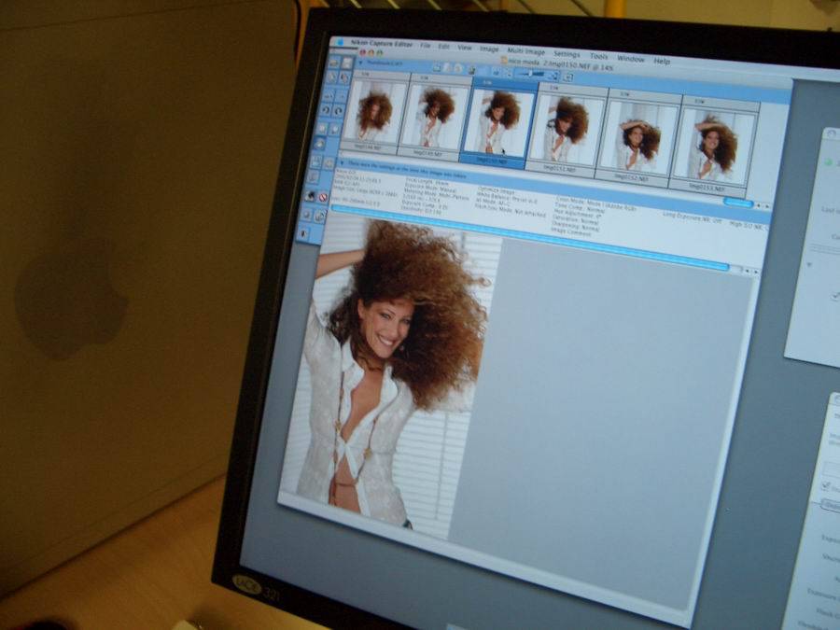This screenshot has width=840, height=630.
Task: Click the red prohibition-sign icon in tool palette
Action: coord(323,197)
